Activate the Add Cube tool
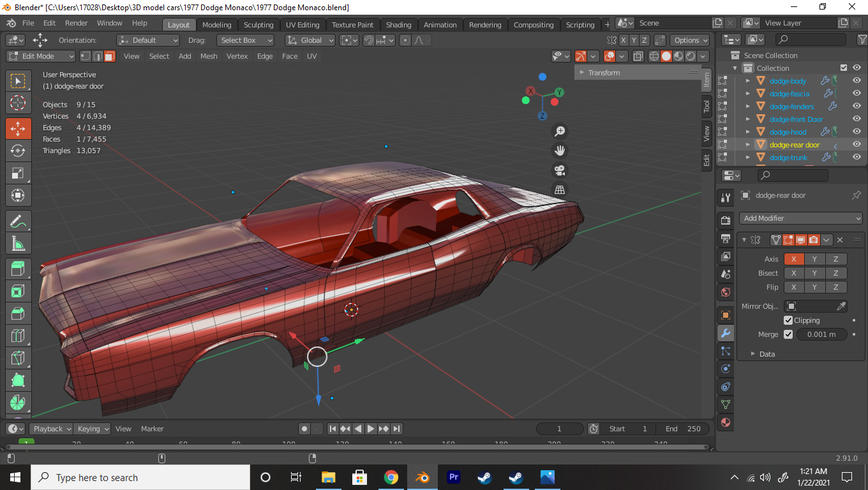This screenshot has height=490, width=868. coord(18,269)
